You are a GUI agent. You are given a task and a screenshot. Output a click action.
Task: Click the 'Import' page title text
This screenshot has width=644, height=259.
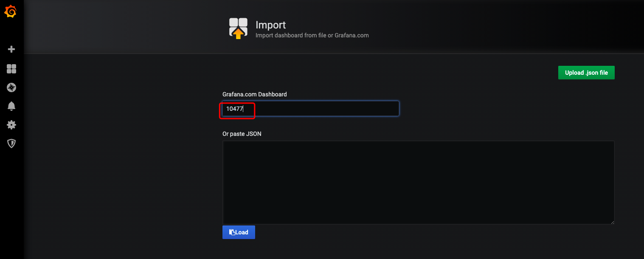pyautogui.click(x=271, y=25)
